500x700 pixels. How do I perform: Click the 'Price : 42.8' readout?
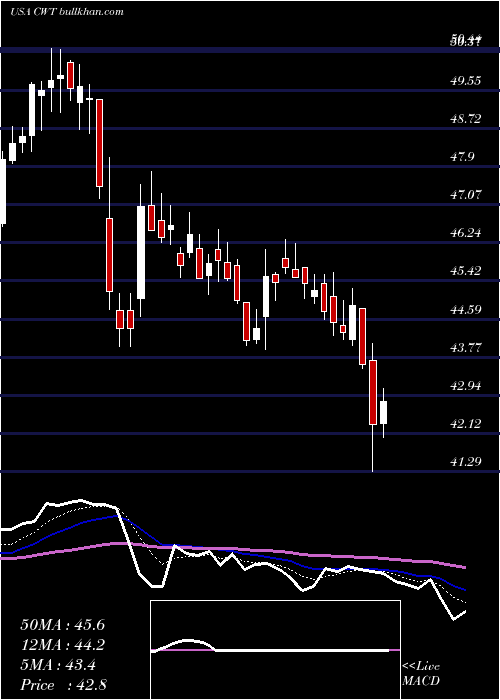coord(62,685)
